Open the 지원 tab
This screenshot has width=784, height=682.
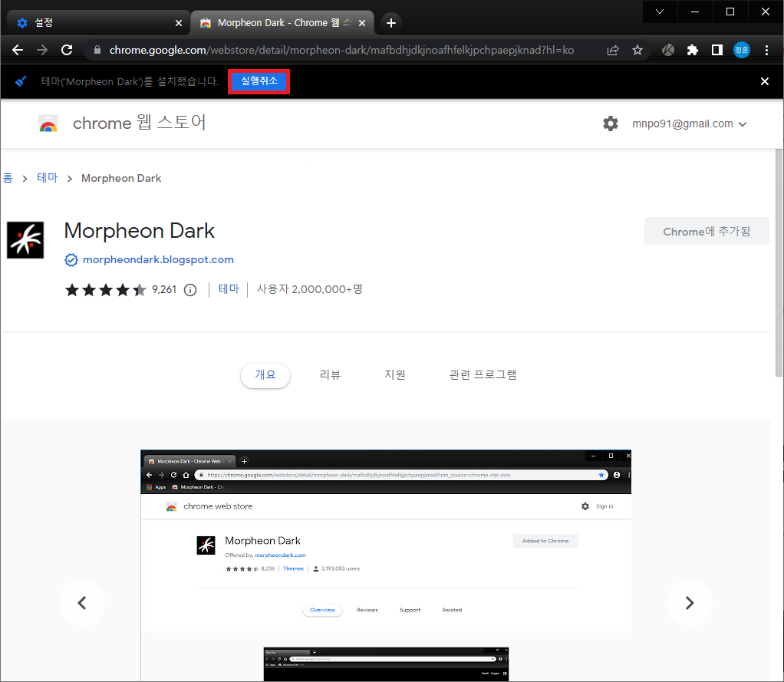click(395, 375)
